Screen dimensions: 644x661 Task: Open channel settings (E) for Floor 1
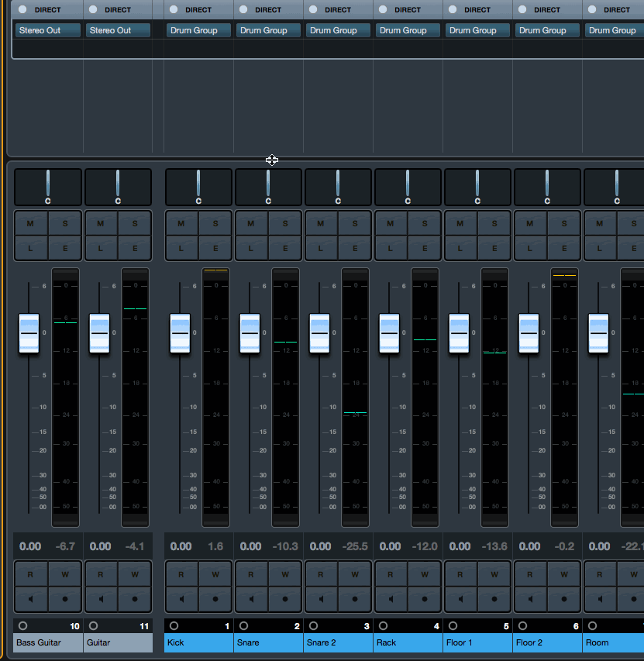[494, 249]
